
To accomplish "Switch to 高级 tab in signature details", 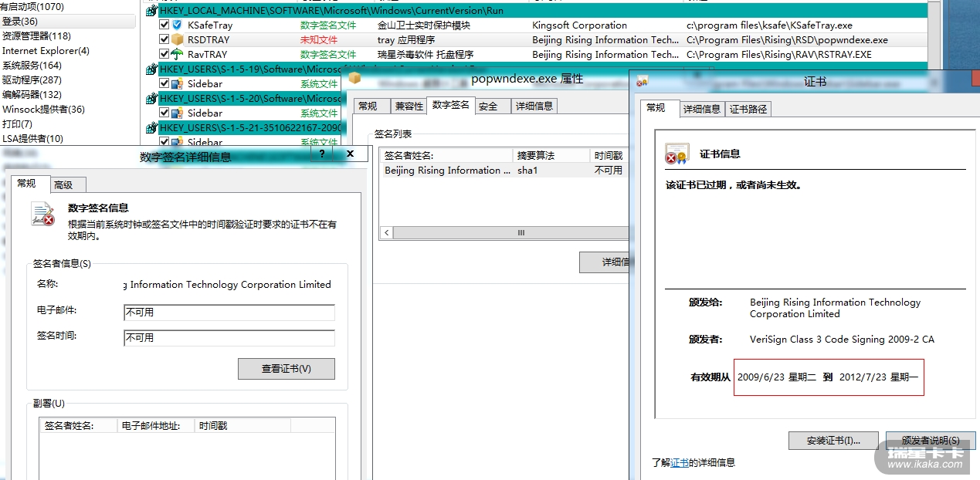I will click(68, 184).
